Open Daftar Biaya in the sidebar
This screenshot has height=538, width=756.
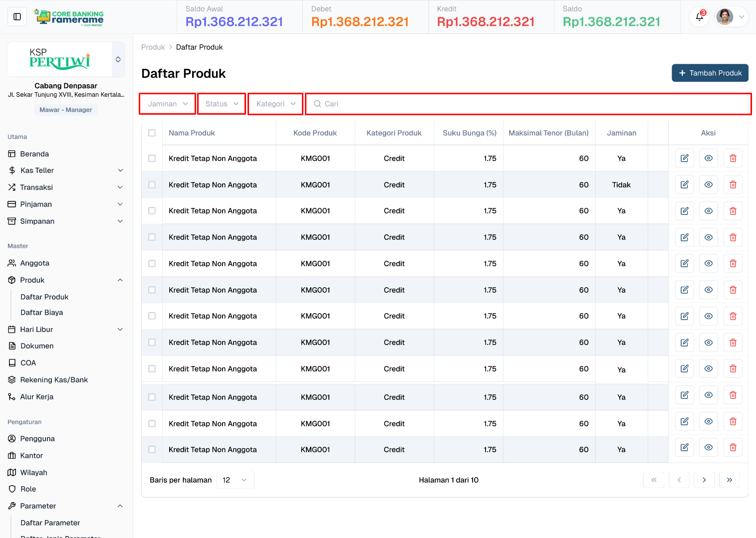[42, 313]
